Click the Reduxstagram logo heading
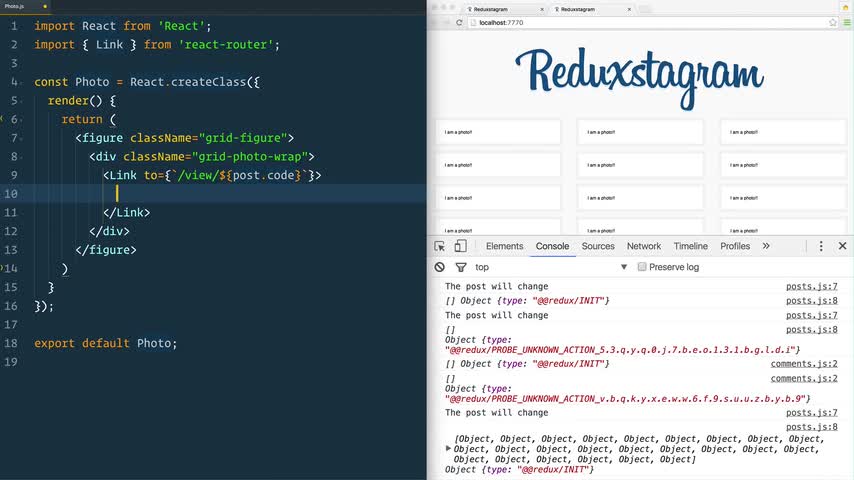Image resolution: width=854 pixels, height=480 pixels. click(x=639, y=77)
